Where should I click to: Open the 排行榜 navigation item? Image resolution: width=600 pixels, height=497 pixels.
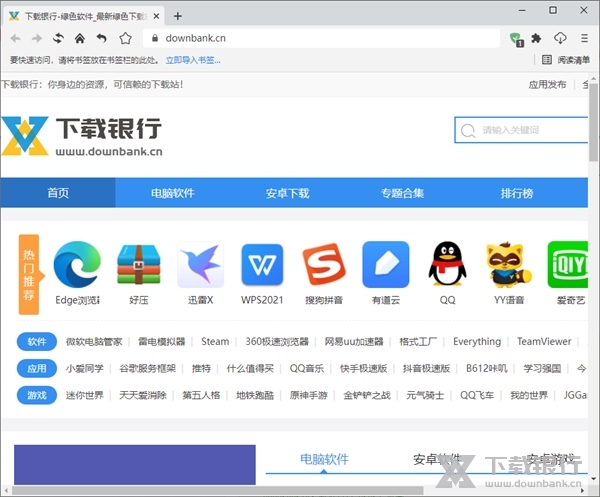[517, 193]
